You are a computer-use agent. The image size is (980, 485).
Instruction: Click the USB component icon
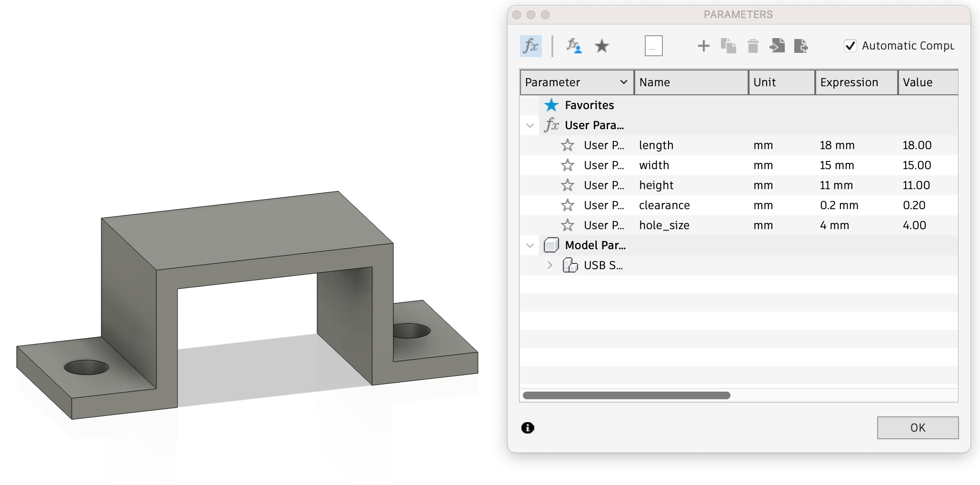[570, 265]
